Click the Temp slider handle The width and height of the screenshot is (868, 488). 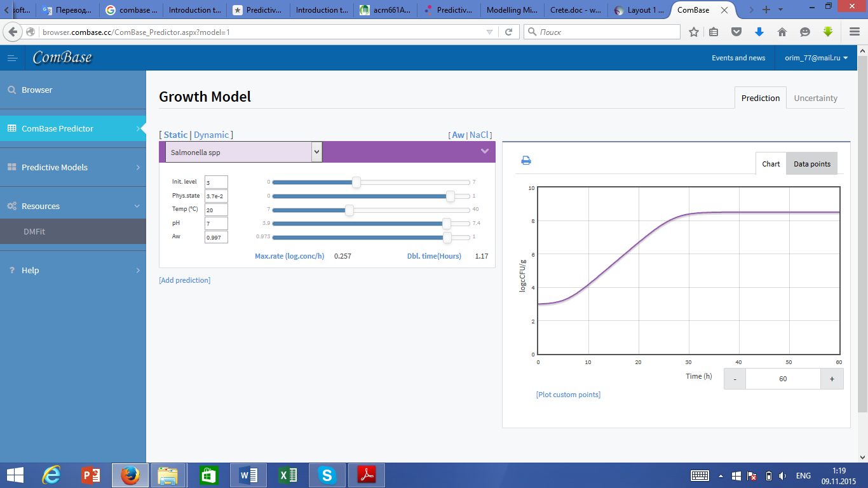pos(349,210)
